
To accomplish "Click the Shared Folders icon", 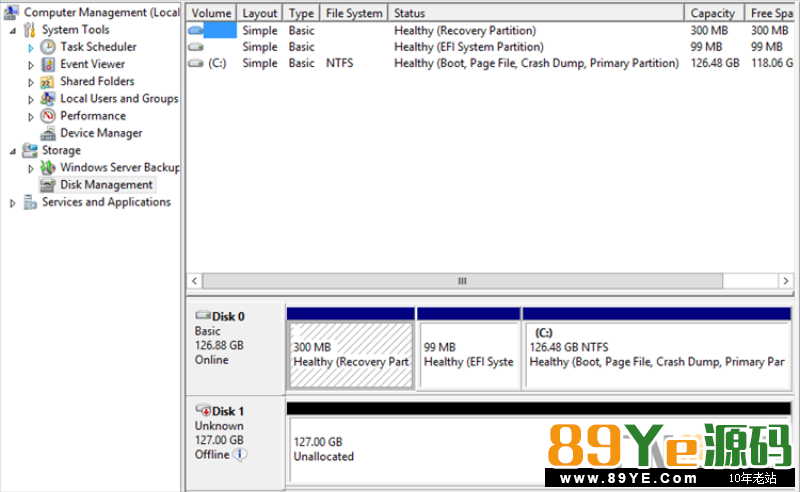I will [x=47, y=82].
